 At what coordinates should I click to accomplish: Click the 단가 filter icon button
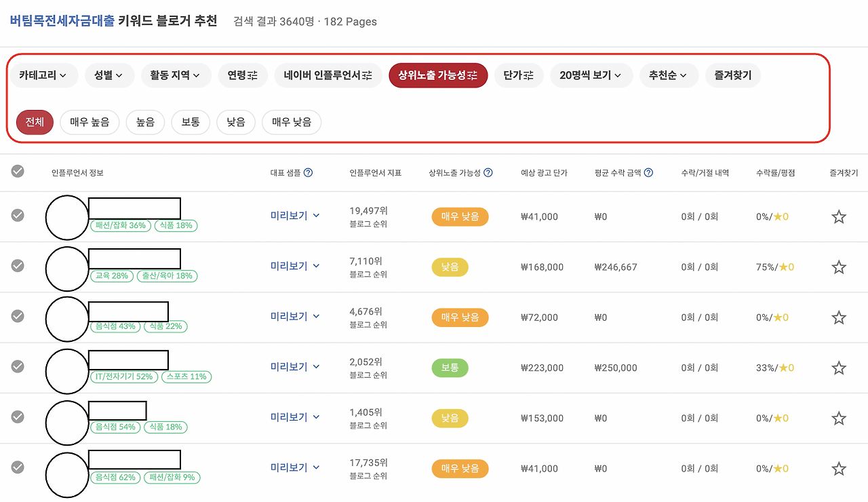click(x=519, y=75)
